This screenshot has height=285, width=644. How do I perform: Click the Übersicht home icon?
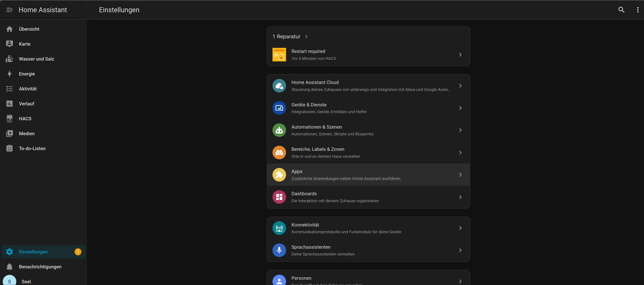[9, 29]
